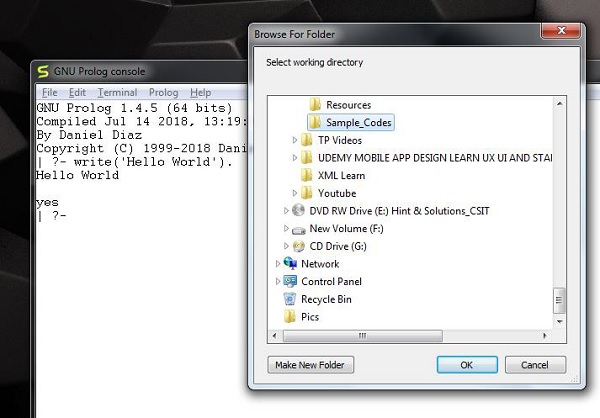Click 'Hello World' output text in console
The image size is (600, 418).
[77, 176]
